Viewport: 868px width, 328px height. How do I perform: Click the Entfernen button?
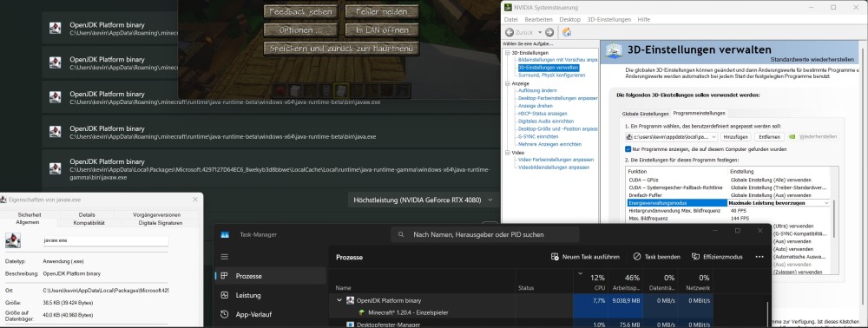[769, 136]
